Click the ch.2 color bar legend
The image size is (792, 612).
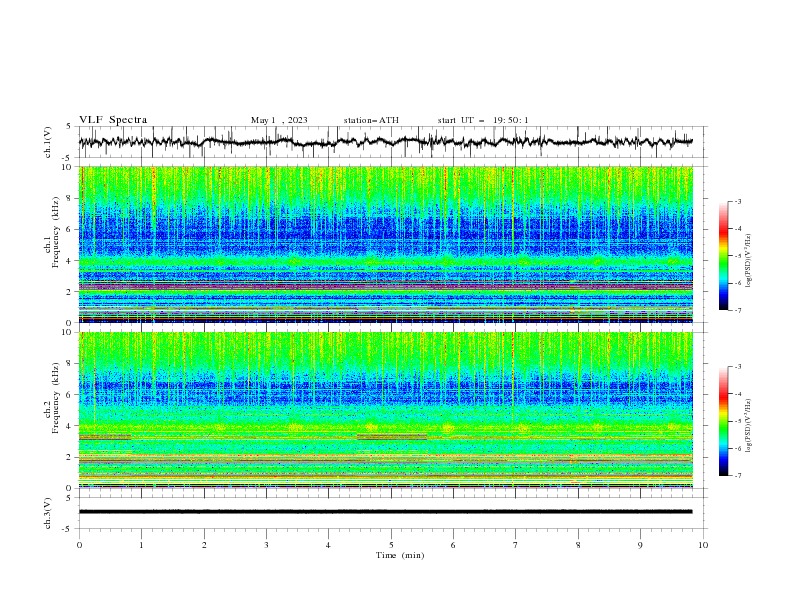pyautogui.click(x=724, y=421)
